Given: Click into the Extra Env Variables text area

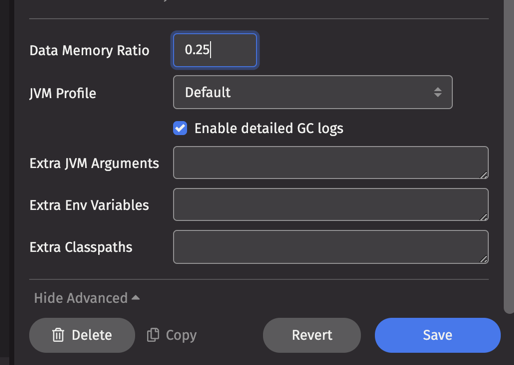Looking at the screenshot, I should click(331, 205).
